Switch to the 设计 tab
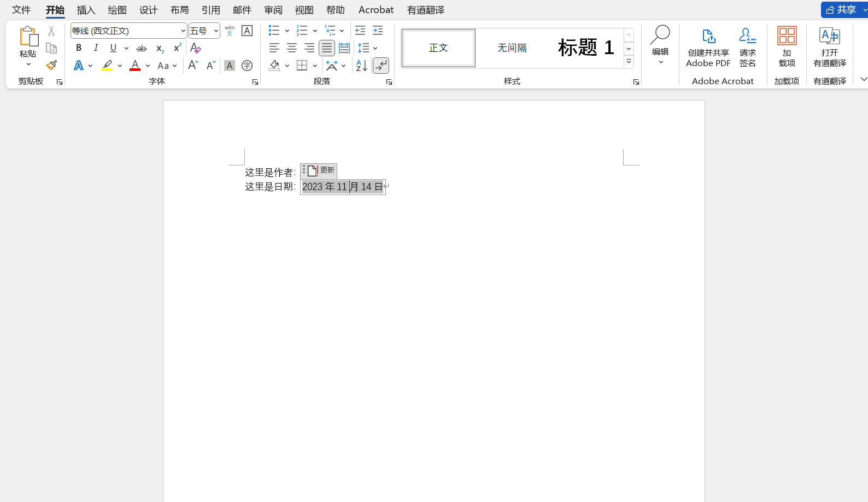Screen dimensions: 868x502 pos(148,10)
